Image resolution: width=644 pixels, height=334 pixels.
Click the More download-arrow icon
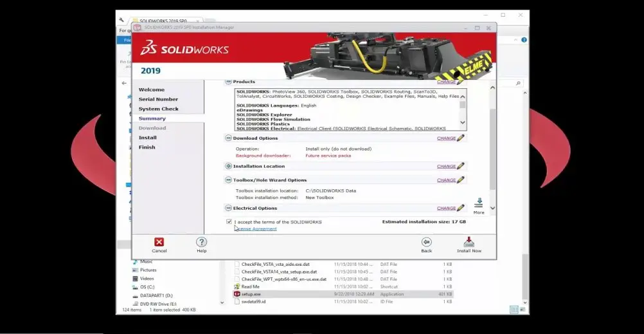[478, 203]
